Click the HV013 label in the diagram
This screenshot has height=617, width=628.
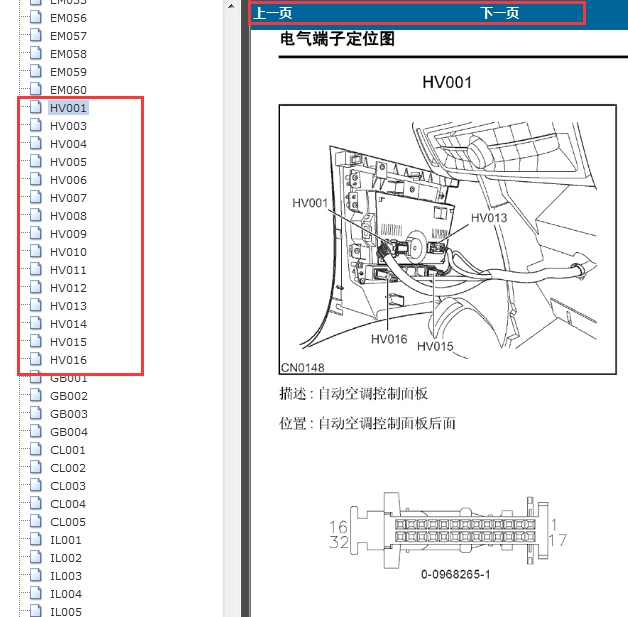point(489,218)
